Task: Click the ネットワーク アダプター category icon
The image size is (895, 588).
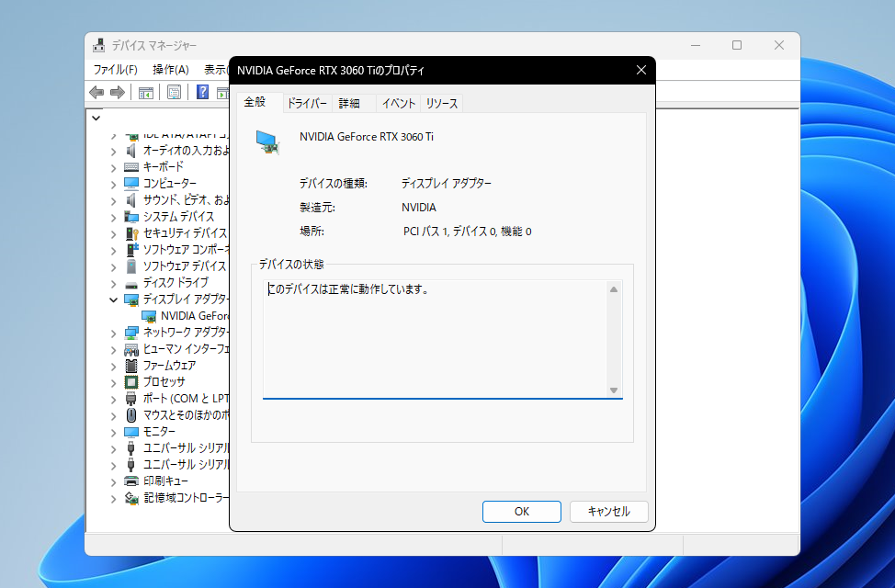Action: [x=131, y=333]
